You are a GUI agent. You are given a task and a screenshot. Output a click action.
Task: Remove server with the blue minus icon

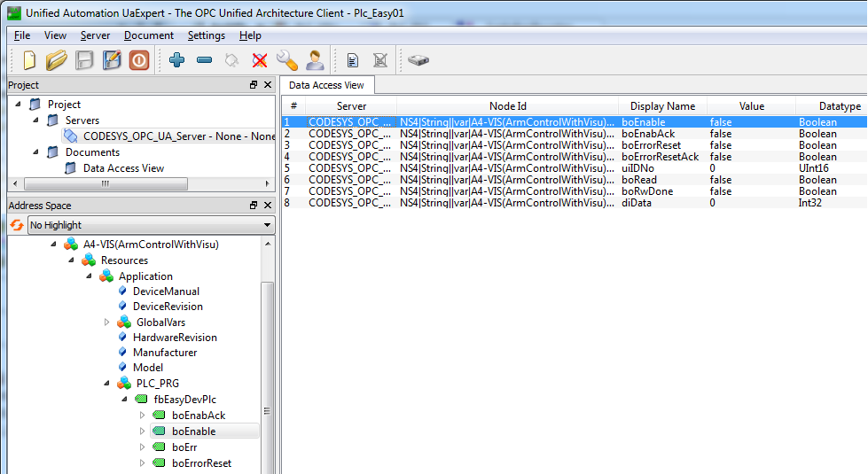(x=204, y=59)
